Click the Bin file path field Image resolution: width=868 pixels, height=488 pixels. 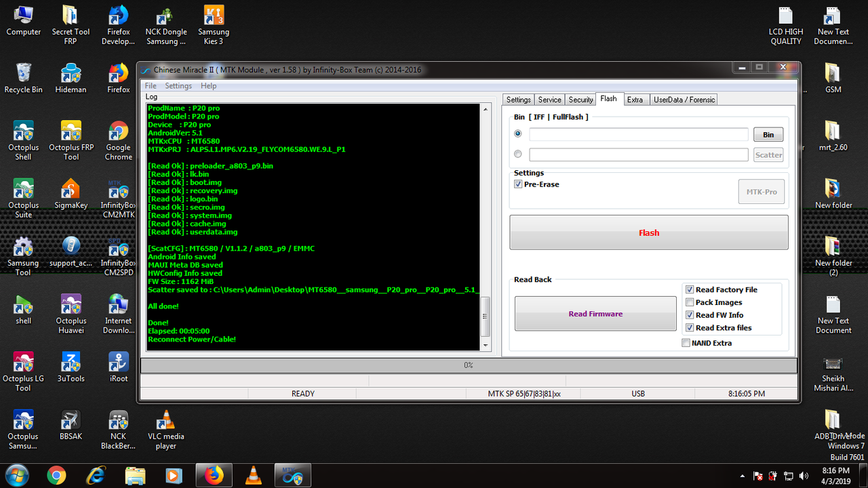(x=639, y=134)
